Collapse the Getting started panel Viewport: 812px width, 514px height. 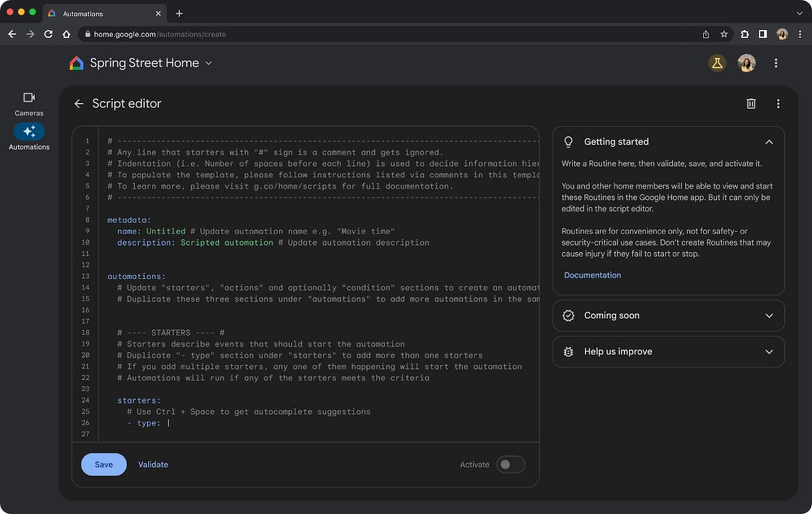(x=769, y=142)
